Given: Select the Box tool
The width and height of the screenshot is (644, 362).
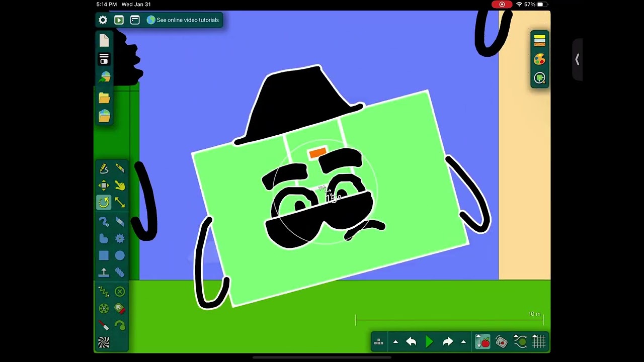Looking at the screenshot, I should (x=104, y=256).
